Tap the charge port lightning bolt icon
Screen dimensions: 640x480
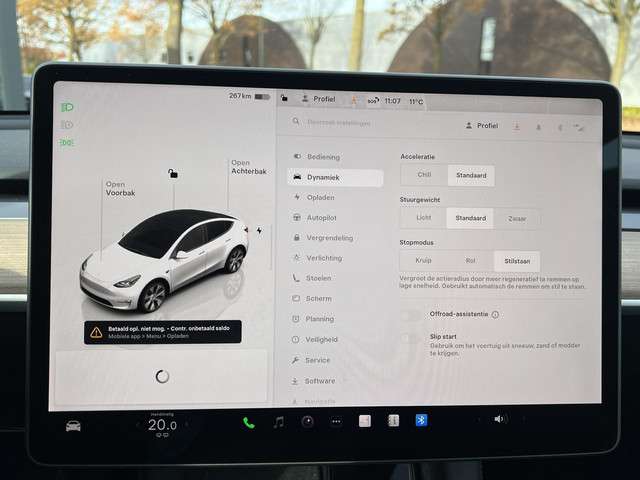(x=259, y=231)
